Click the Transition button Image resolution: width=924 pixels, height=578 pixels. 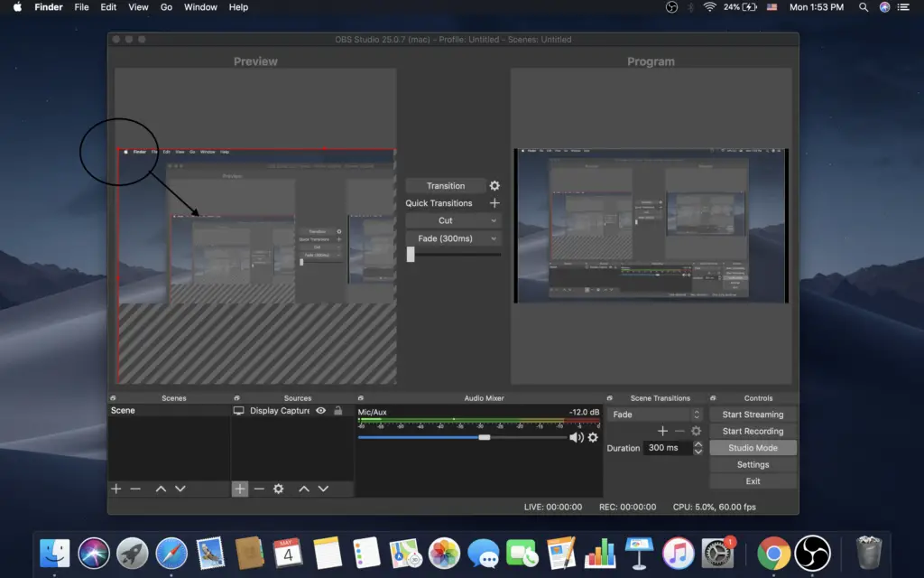coord(446,186)
